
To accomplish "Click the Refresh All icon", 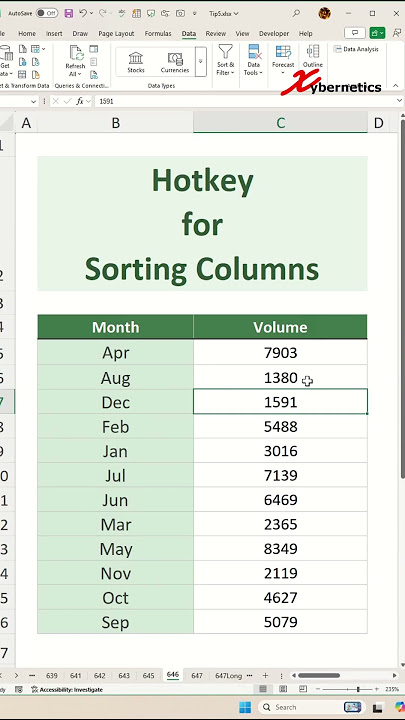I will [x=75, y=61].
